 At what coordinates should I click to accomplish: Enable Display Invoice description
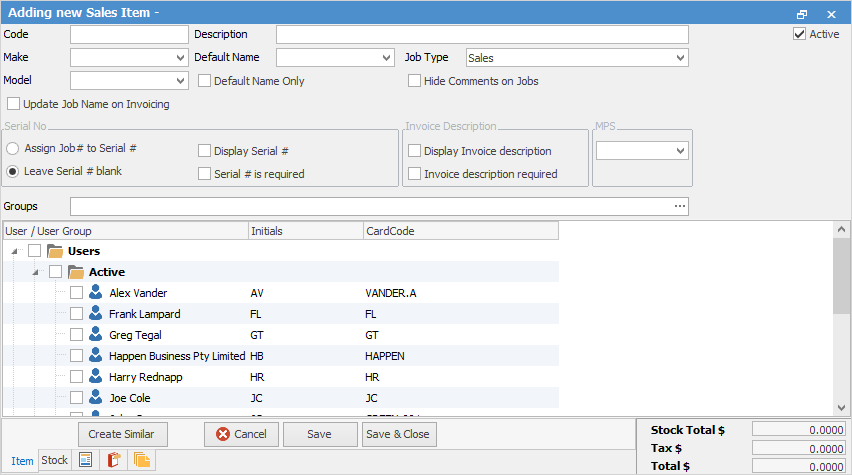pyautogui.click(x=415, y=151)
